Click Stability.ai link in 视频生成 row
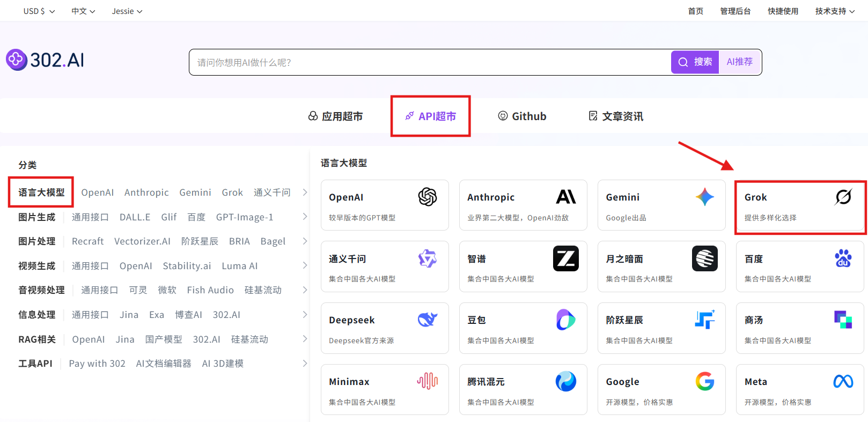Screen dimensions: 868x422 coord(187,266)
